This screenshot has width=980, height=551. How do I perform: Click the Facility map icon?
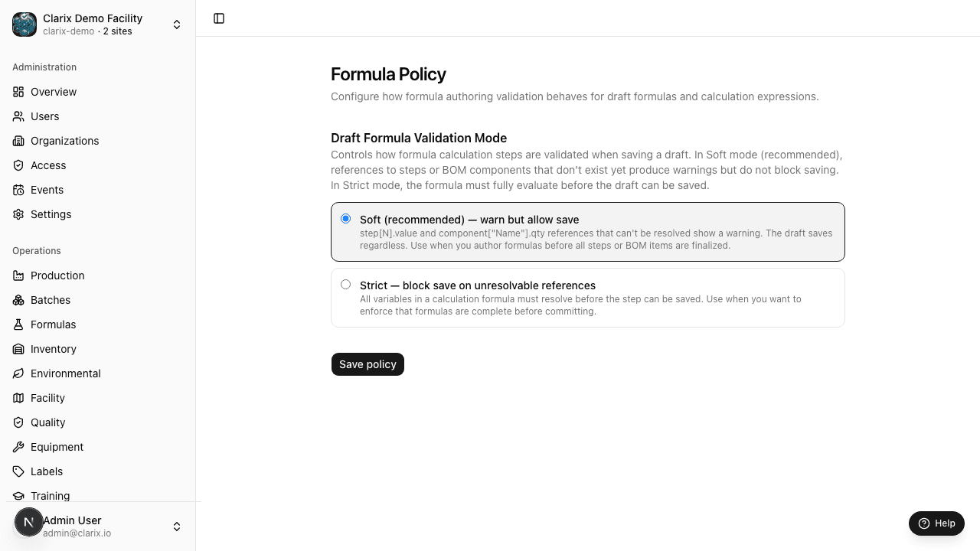[x=18, y=398]
